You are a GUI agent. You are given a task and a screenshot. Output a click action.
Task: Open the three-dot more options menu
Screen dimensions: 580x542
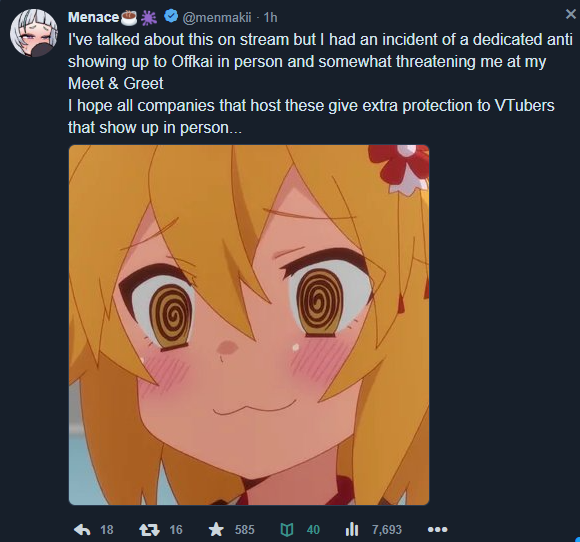tap(438, 530)
